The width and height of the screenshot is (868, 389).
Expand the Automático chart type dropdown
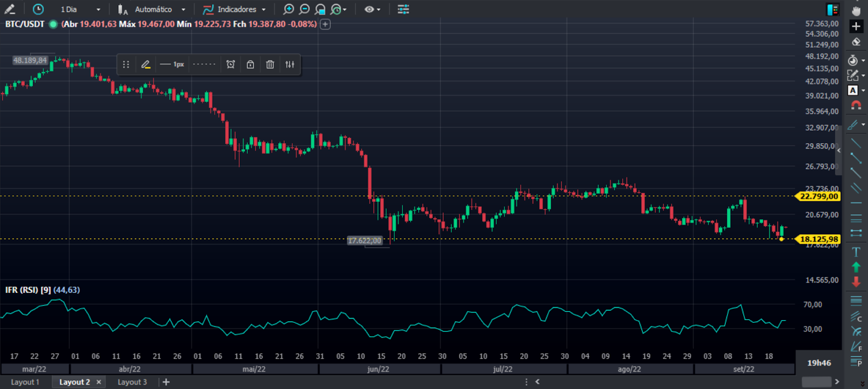coord(153,9)
